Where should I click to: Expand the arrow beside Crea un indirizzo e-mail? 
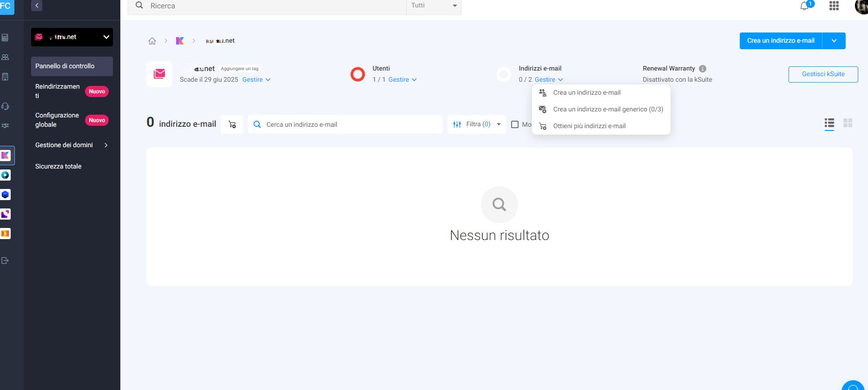(834, 41)
